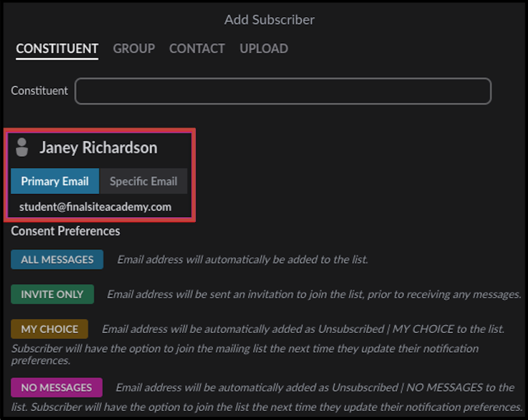Viewport: 528px width, 420px height.
Task: Click the person avatar icon beside Janey Richardson
Action: point(22,147)
